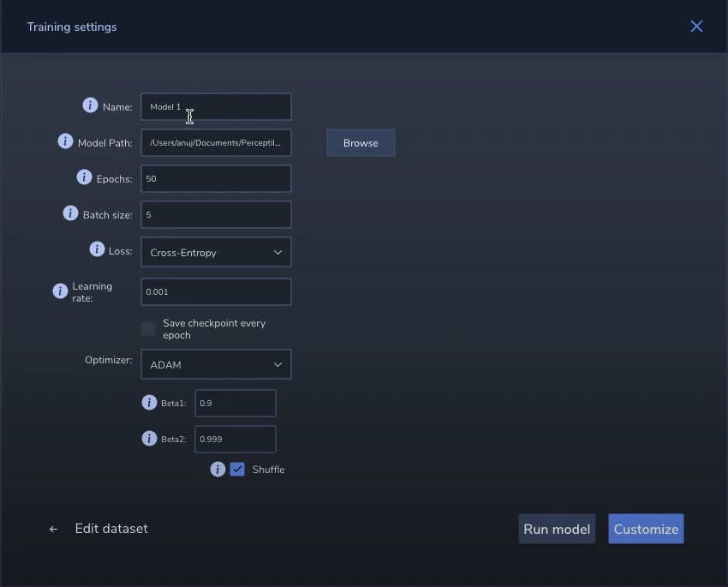Screen dimensions: 728x587
Task: Click into the Epochs input field
Action: (x=216, y=179)
